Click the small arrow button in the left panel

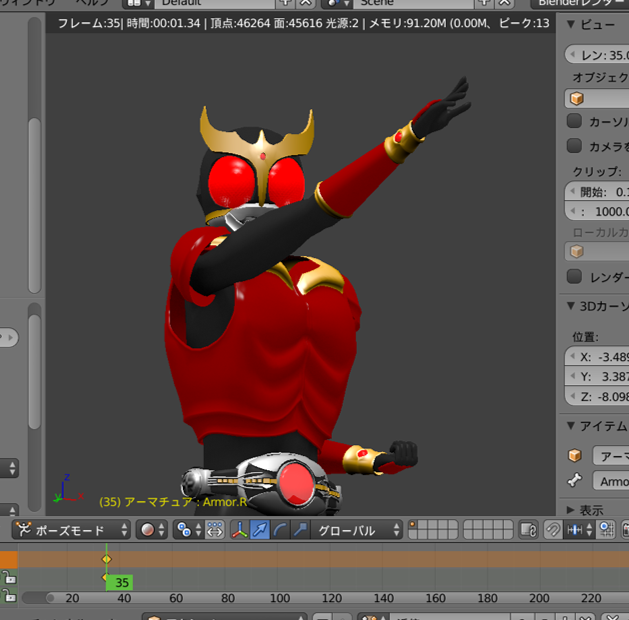[x=8, y=337]
